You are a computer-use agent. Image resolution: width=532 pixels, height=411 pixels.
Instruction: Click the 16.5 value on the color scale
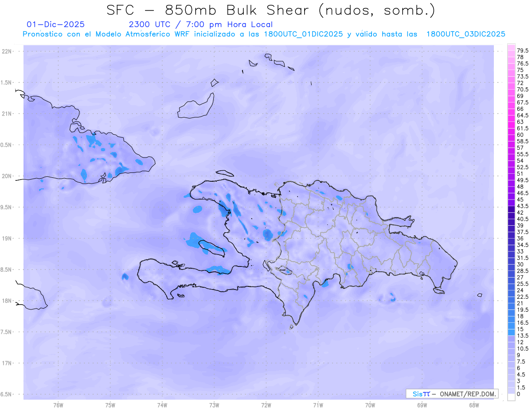523,323
